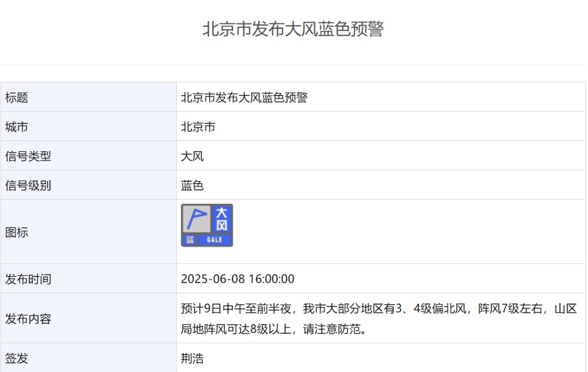
Task: Click the blue gale warning icon
Action: 207,225
